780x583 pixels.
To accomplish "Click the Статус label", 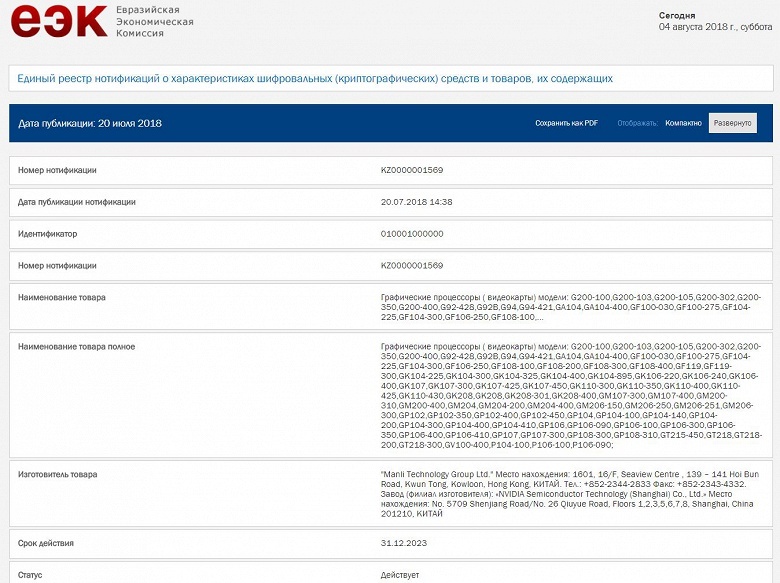I will click(30, 575).
